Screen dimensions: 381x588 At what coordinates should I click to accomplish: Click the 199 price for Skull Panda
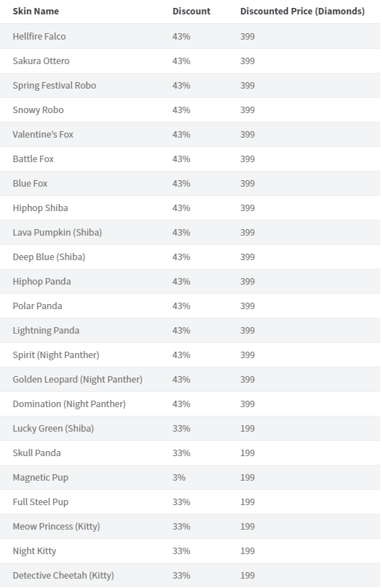(247, 453)
